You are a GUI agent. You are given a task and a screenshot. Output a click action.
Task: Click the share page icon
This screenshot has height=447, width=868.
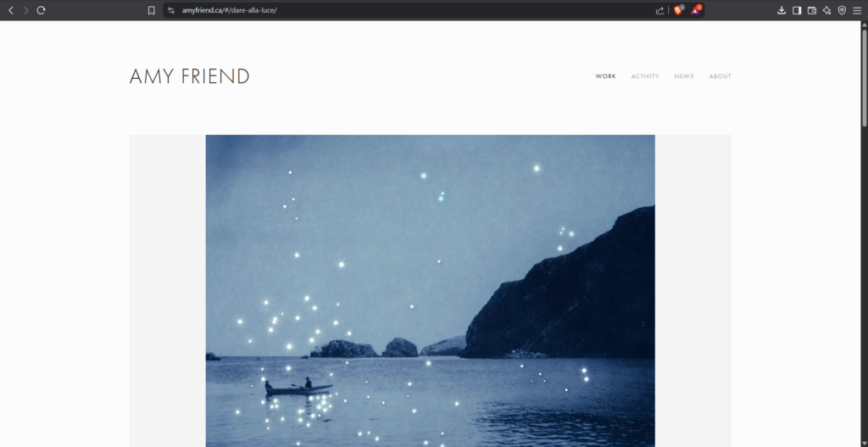659,10
